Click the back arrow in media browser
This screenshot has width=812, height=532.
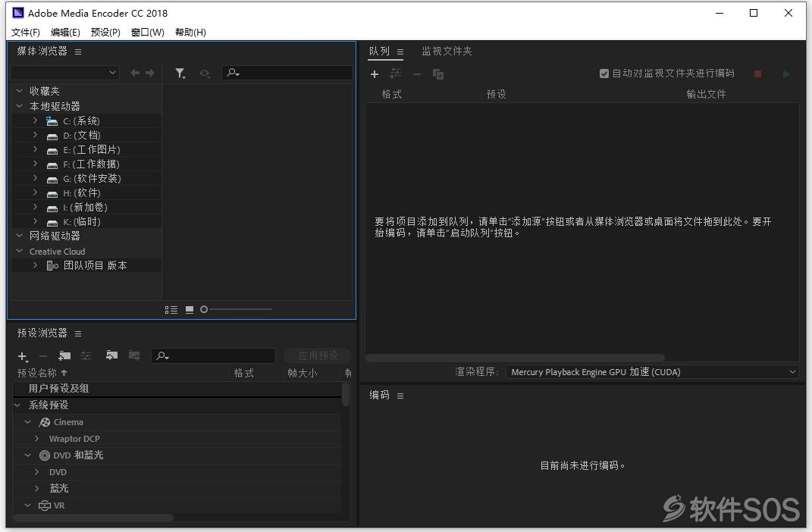pyautogui.click(x=135, y=73)
